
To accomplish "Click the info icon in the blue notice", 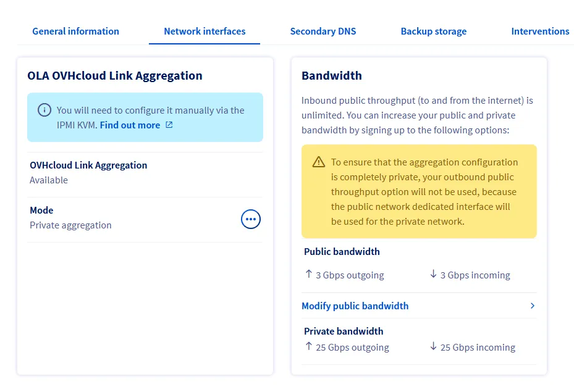I will tap(44, 111).
